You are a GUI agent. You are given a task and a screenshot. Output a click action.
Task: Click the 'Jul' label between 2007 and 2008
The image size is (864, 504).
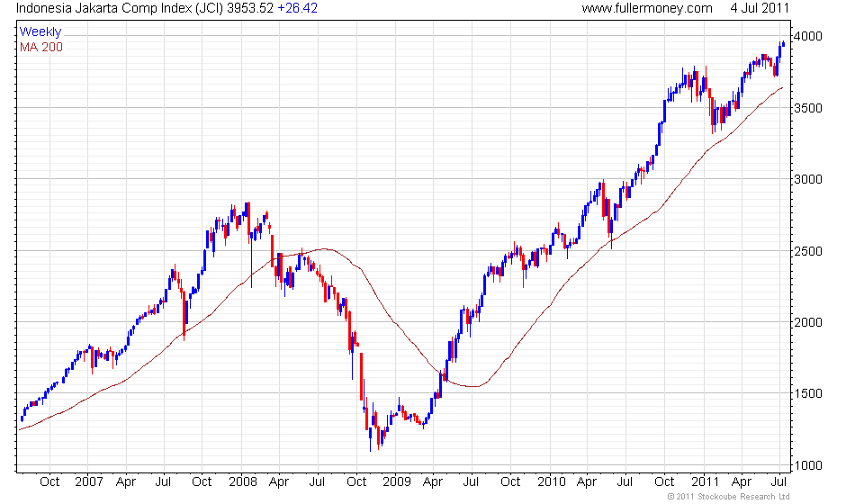(x=163, y=482)
